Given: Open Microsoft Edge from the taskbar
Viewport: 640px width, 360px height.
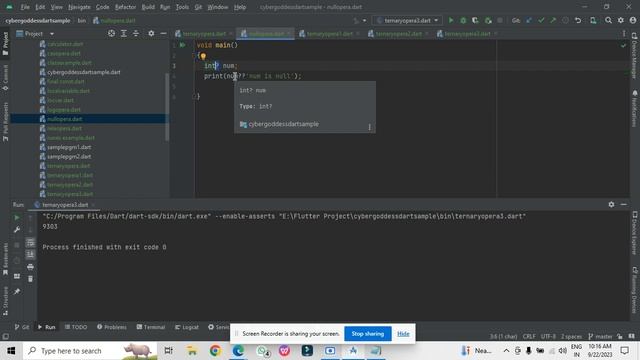Looking at the screenshot, I should (x=238, y=351).
